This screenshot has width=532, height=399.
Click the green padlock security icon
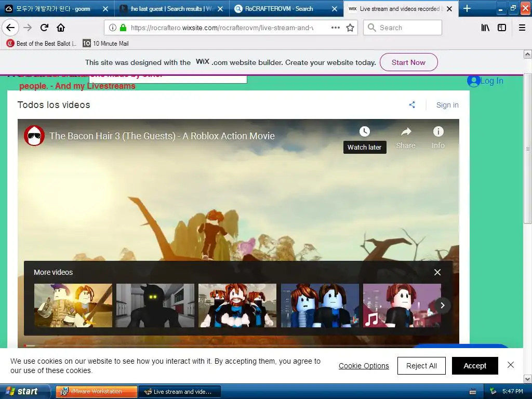[x=123, y=28]
